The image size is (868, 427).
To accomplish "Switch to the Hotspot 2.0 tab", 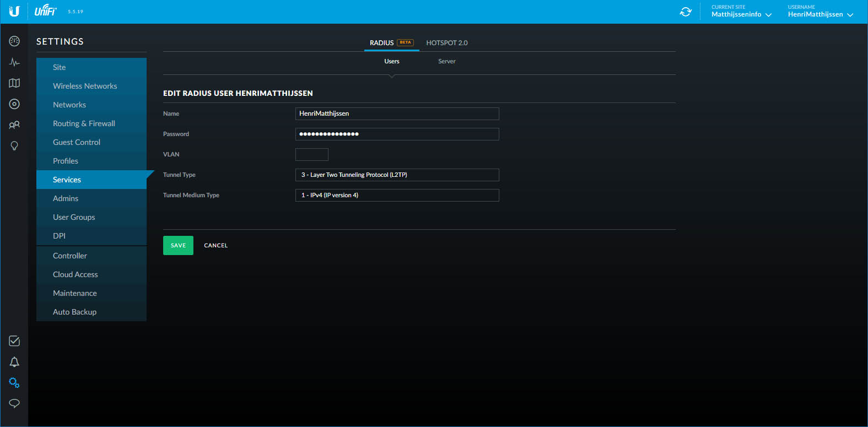I will (x=446, y=43).
